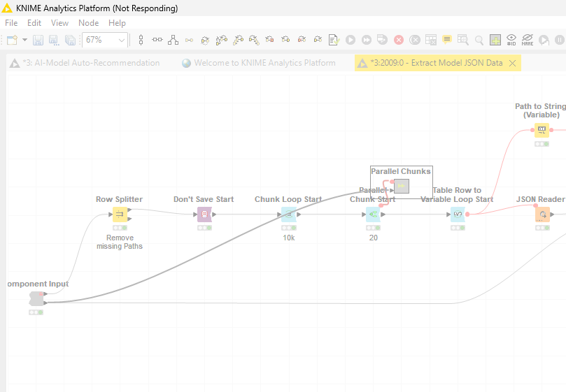
Task: Click the Save All icon
Action: (70, 40)
